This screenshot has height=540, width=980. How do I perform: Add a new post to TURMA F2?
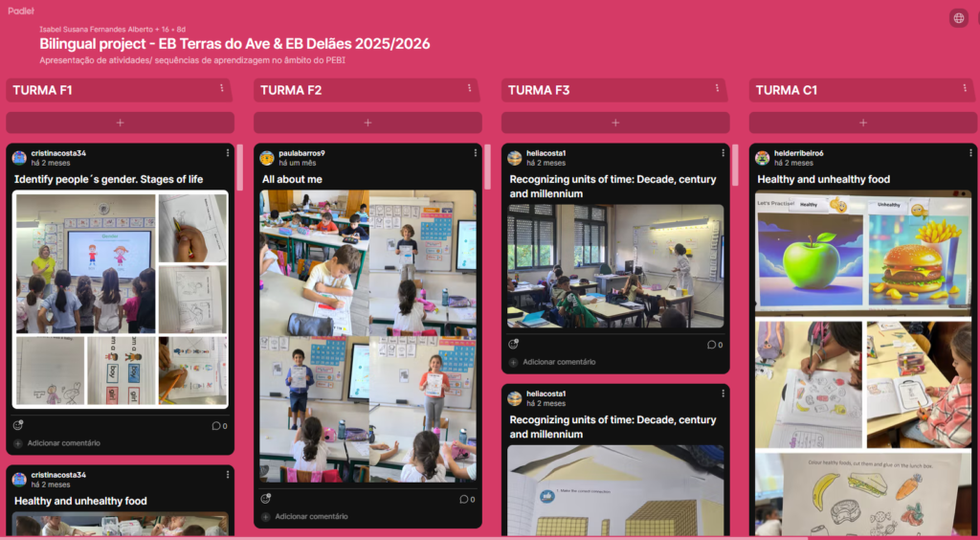tap(367, 123)
